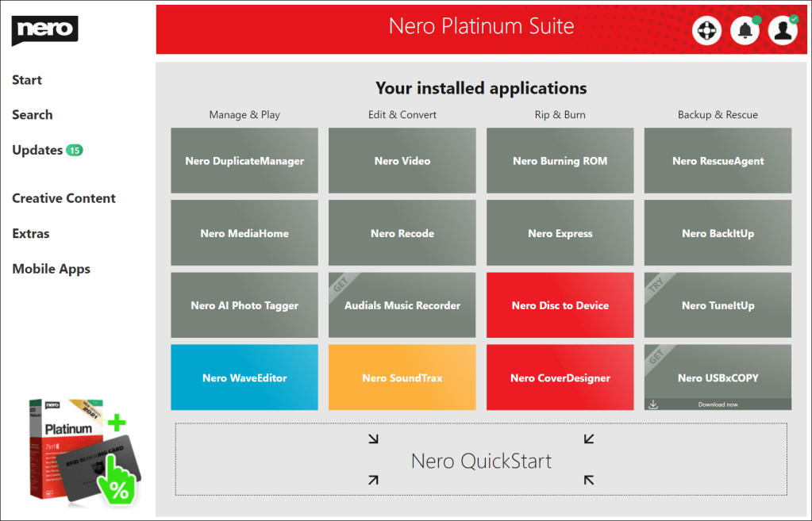
Task: Go to Search in the sidebar
Action: [x=33, y=115]
